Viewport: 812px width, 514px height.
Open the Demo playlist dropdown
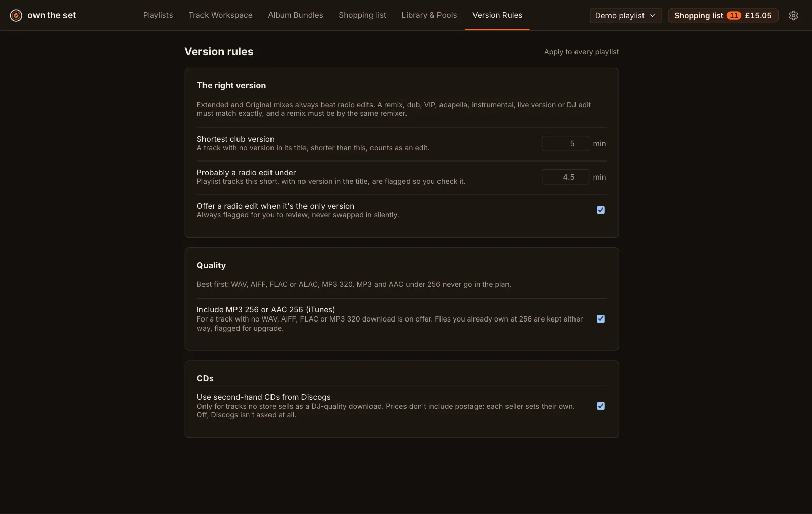point(625,15)
